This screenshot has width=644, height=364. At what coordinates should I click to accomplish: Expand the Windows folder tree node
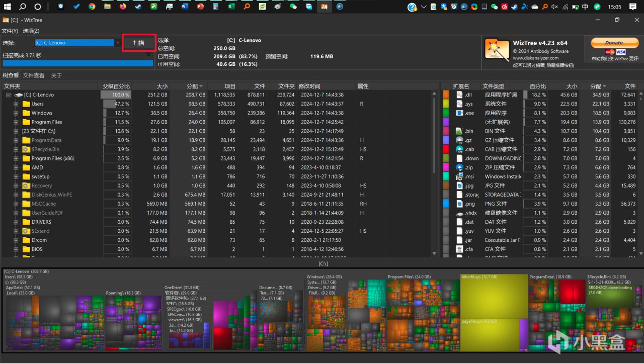tap(16, 113)
